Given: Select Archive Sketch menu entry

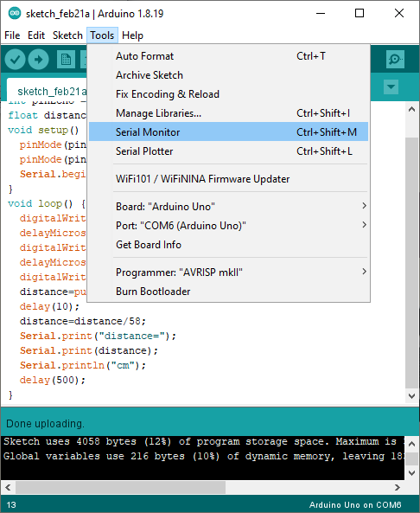Looking at the screenshot, I should pos(228,75).
